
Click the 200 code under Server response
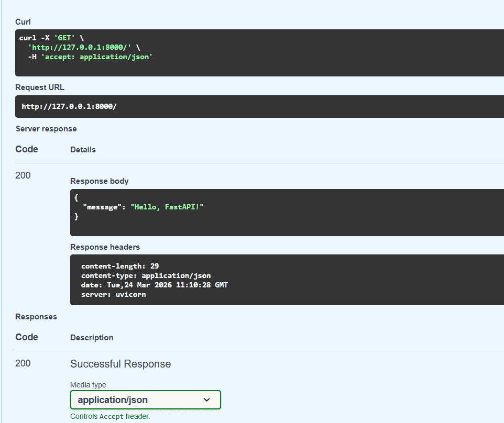(x=23, y=175)
